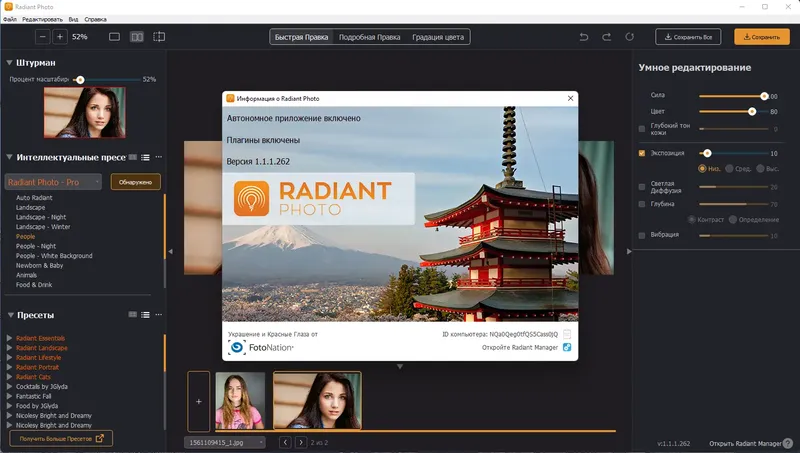Collapse the left panel arrow

(x=170, y=251)
